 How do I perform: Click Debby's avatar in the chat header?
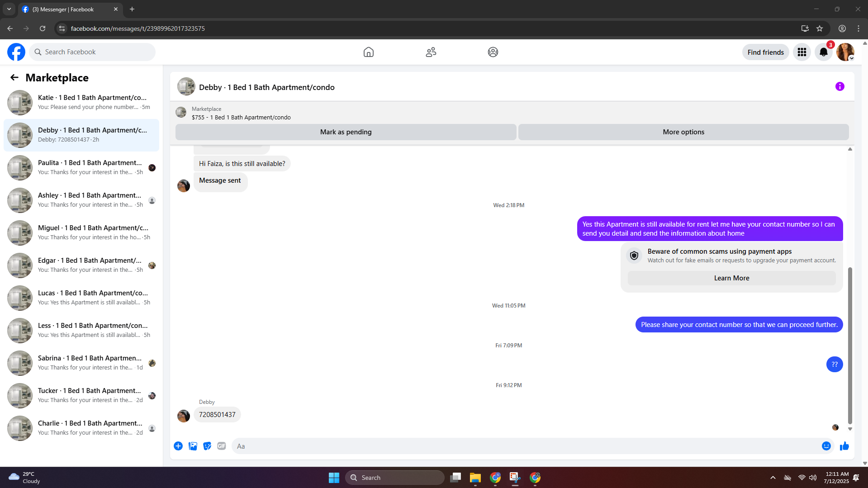click(x=186, y=87)
